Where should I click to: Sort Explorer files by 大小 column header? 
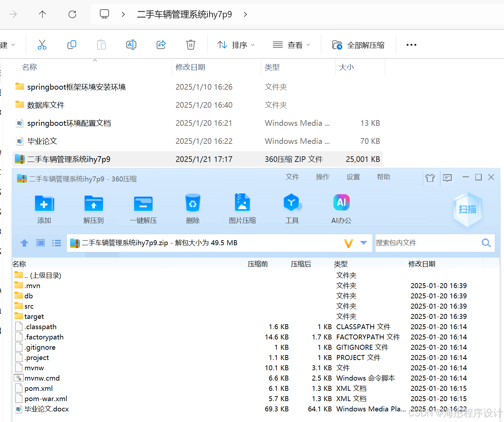pyautogui.click(x=346, y=67)
